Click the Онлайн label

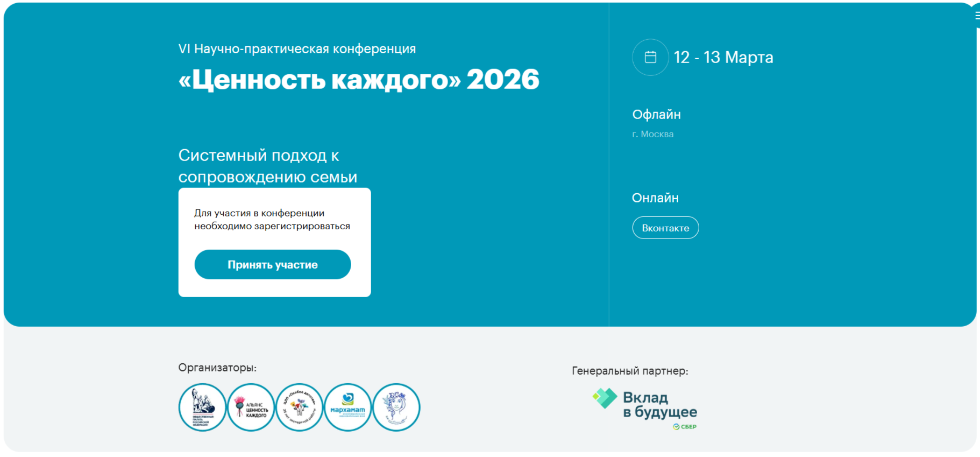pyautogui.click(x=655, y=198)
